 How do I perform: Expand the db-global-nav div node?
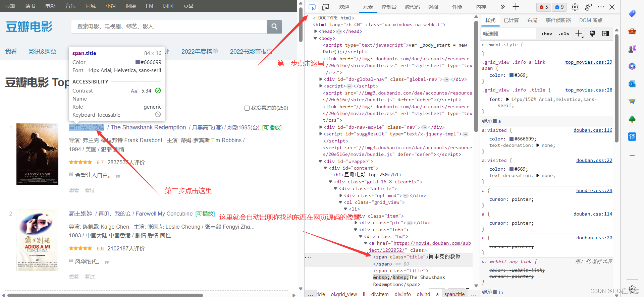point(321,79)
